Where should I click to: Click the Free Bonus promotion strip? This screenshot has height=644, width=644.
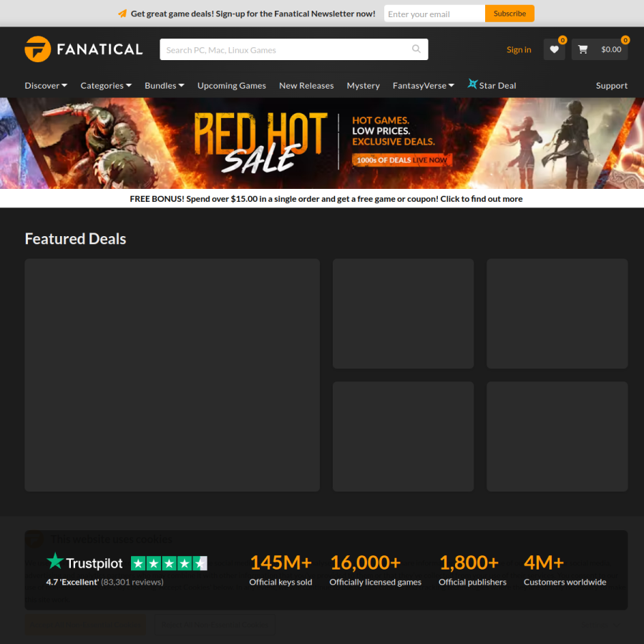click(x=322, y=198)
